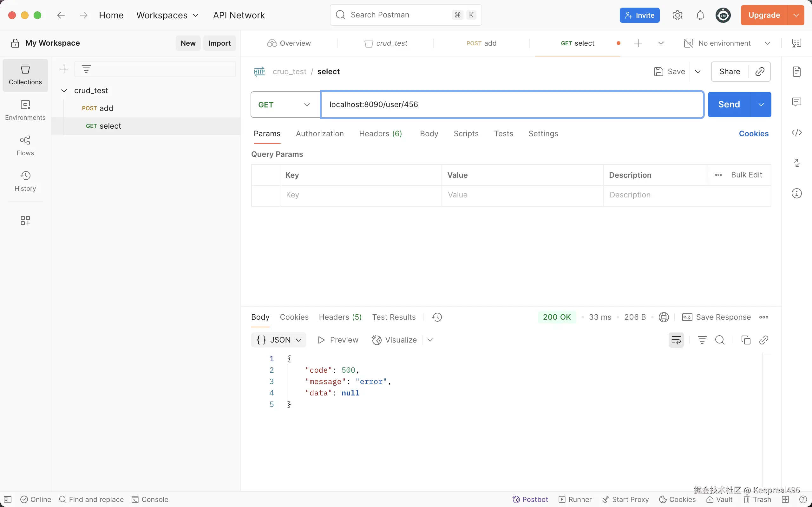Open the History sidebar panel
Viewport: 812px width, 507px height.
25,181
